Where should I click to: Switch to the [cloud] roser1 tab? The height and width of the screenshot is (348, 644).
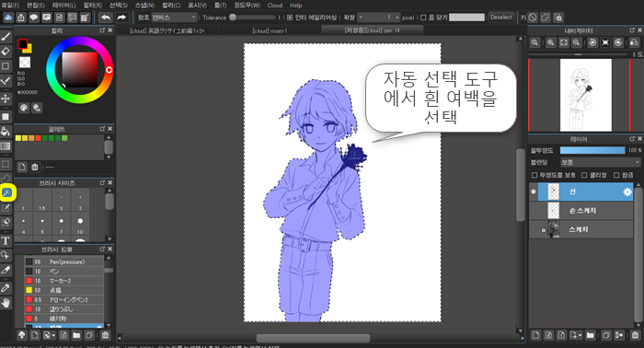[270, 30]
